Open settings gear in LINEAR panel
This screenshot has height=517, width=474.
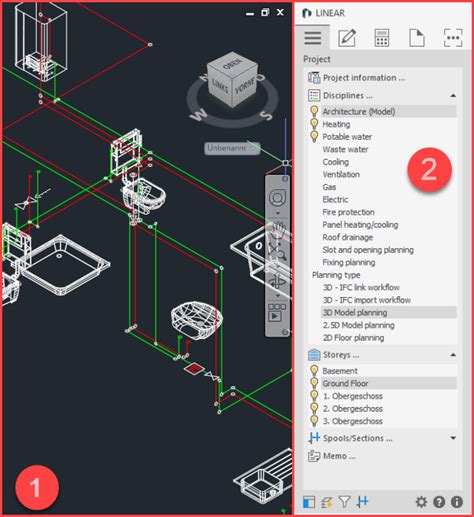tap(421, 501)
